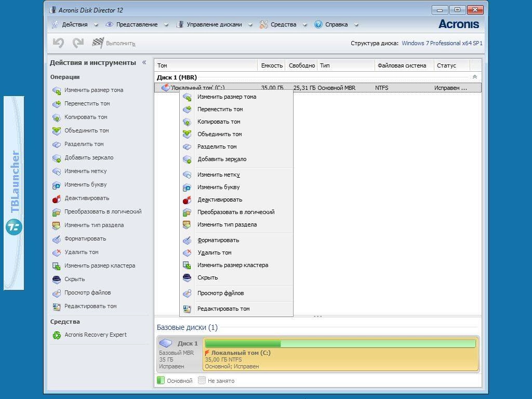532x399 pixels.
Task: Click the redo arrow icon in toolbar
Action: click(78, 43)
